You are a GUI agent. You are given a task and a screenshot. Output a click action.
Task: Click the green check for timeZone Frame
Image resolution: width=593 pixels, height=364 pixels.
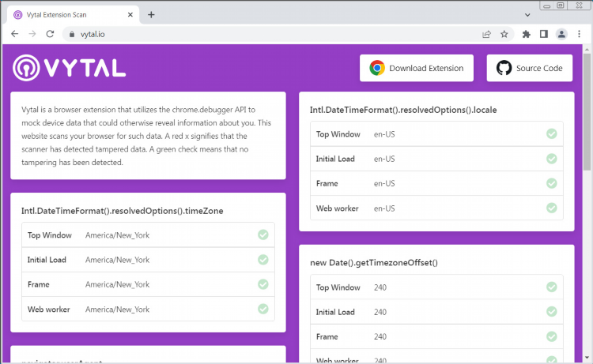pos(263,284)
